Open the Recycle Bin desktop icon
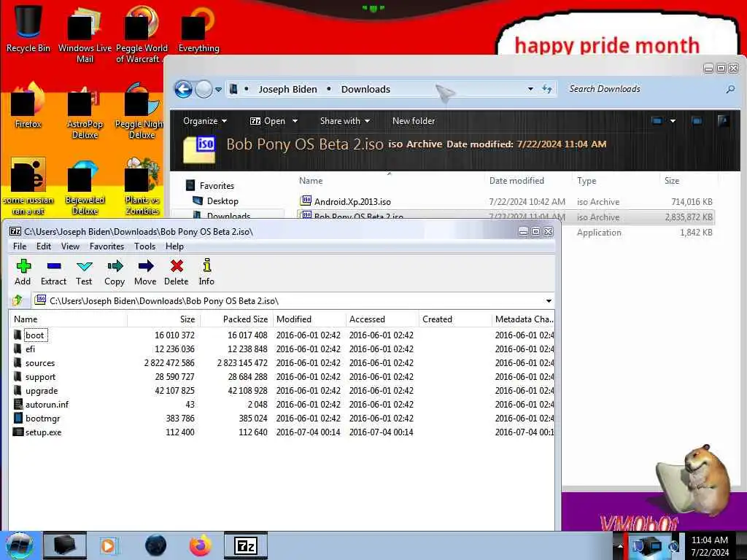This screenshot has height=560, width=747. [28, 28]
